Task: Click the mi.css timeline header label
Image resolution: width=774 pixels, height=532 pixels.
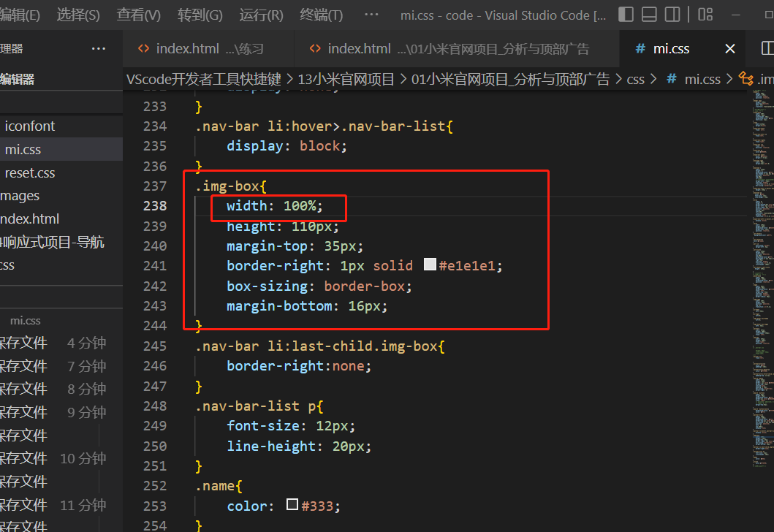Action: coord(25,320)
